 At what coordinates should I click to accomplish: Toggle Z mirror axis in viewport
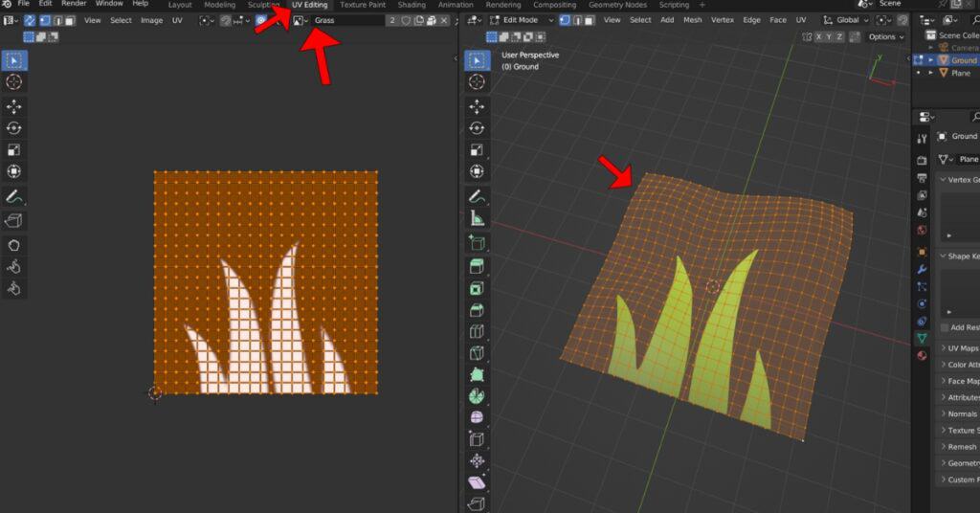coord(839,37)
